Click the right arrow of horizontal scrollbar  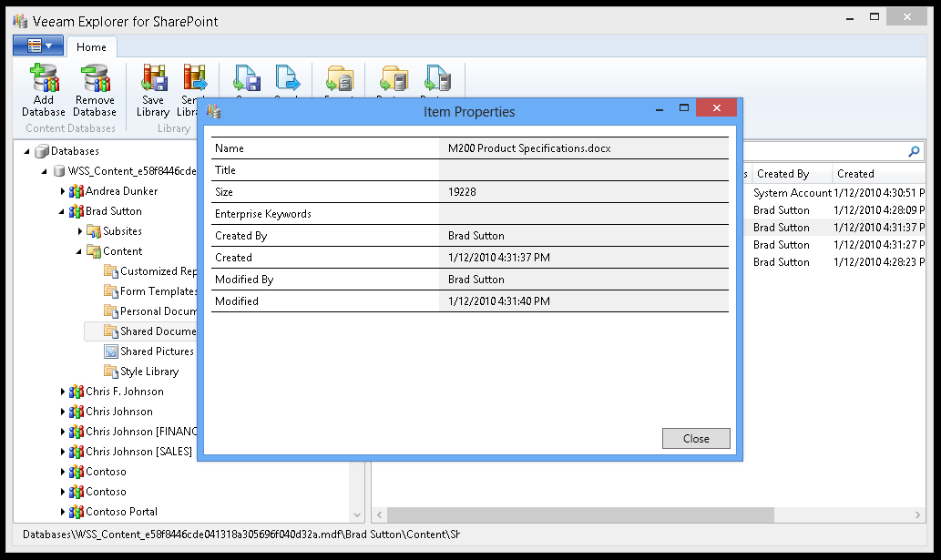(917, 515)
